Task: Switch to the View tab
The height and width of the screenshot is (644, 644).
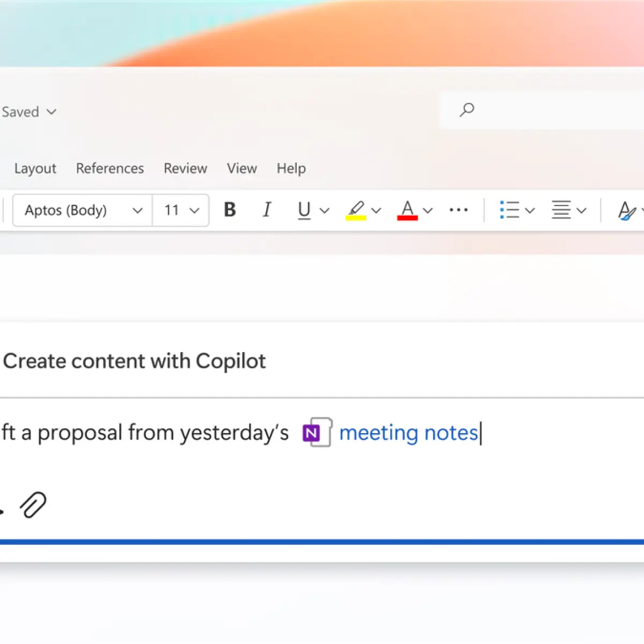Action: pos(242,169)
